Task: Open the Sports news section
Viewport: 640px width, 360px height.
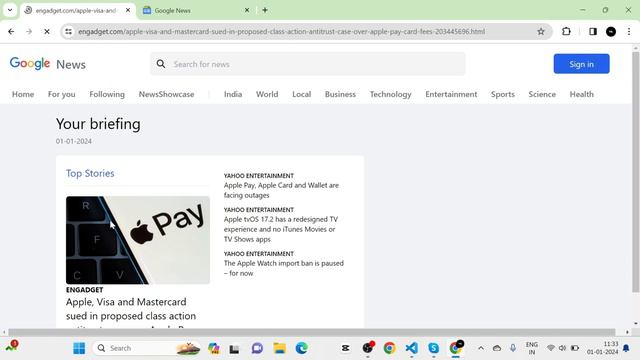Action: coord(503,94)
